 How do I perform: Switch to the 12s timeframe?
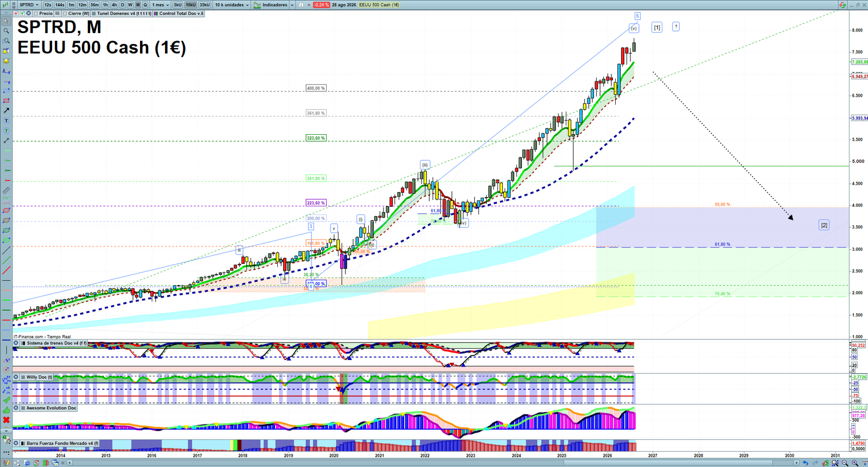coord(48,5)
